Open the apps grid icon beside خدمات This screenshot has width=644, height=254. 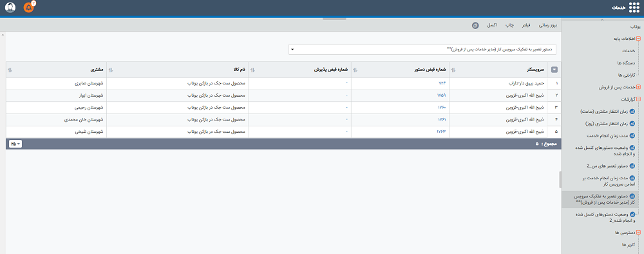click(x=634, y=8)
